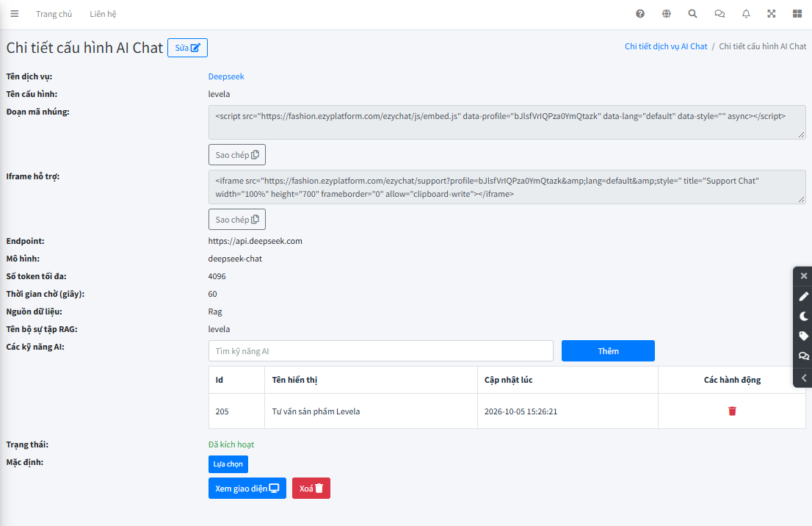Click the pencil icon in floating side panel
Viewport: 812px width, 526px height.
click(803, 296)
